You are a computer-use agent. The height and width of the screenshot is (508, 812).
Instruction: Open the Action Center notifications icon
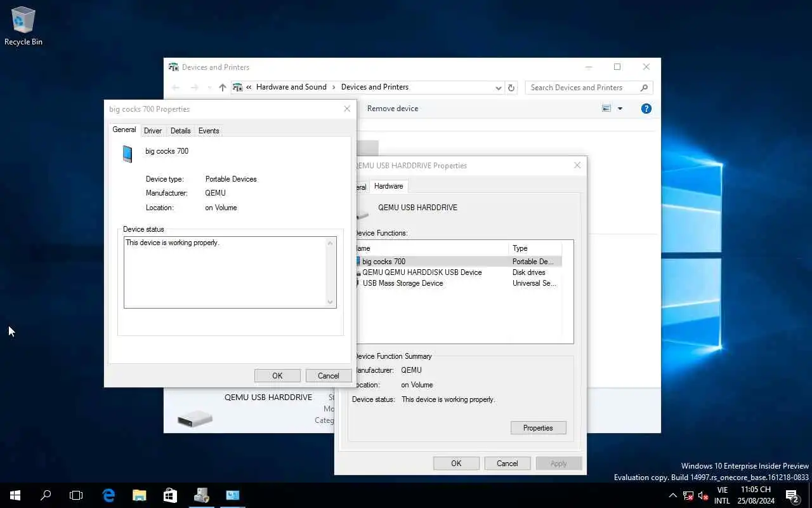tap(792, 495)
